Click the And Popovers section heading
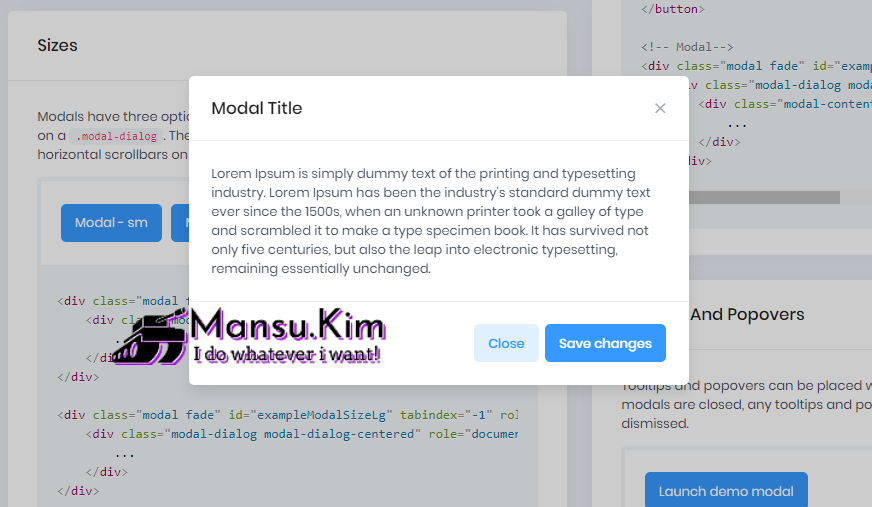Image resolution: width=872 pixels, height=507 pixels. coord(747,314)
